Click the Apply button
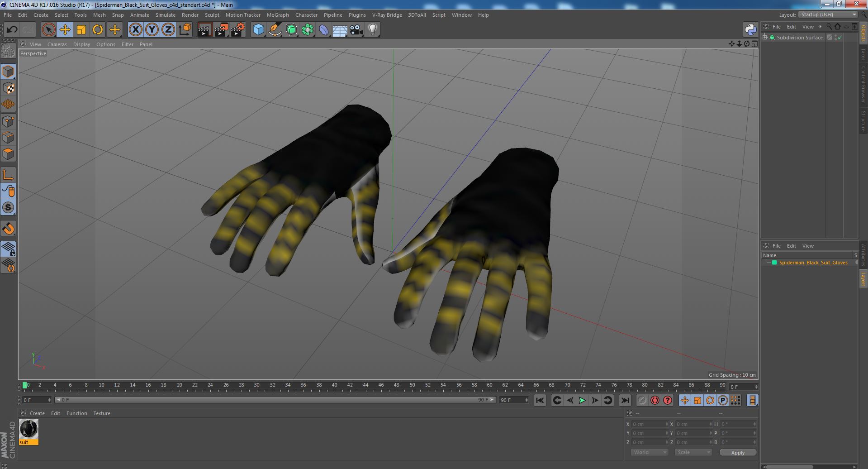868x469 pixels. [x=738, y=453]
